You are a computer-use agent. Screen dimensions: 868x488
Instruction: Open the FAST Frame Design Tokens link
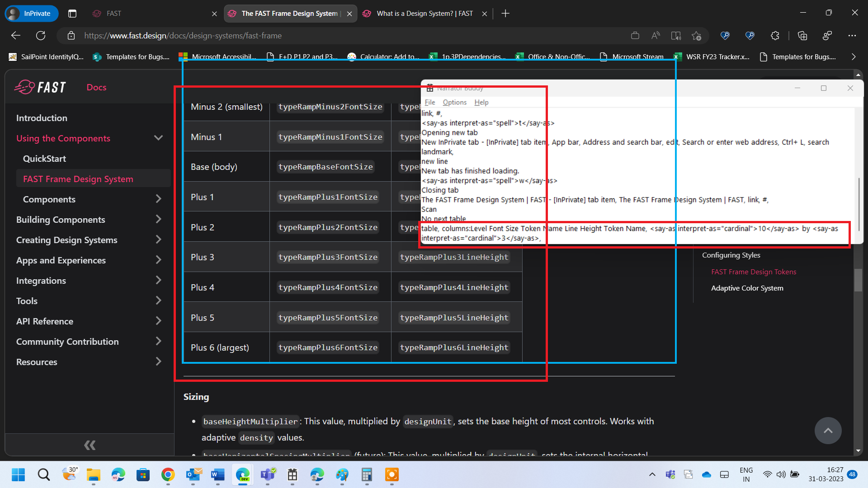(x=753, y=272)
